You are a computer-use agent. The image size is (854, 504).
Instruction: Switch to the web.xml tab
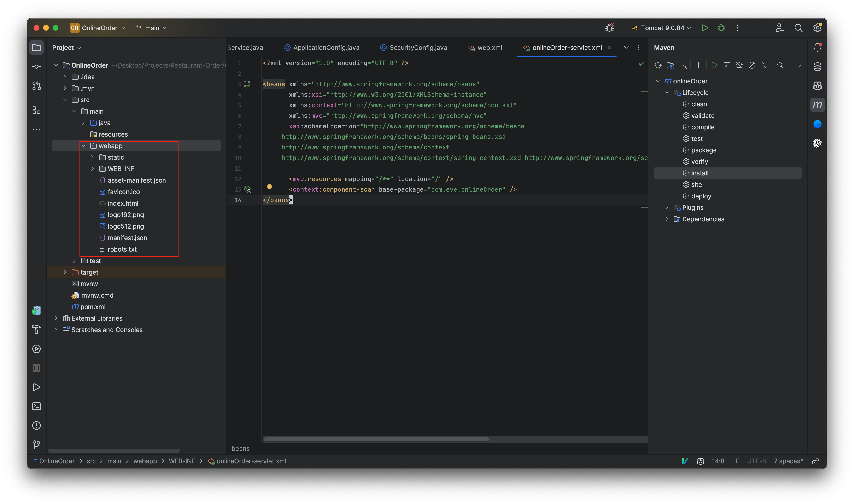[489, 47]
